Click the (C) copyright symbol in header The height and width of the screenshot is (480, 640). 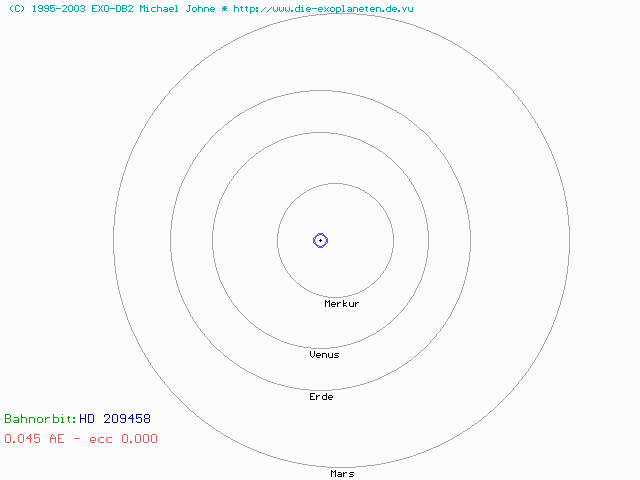pos(15,8)
